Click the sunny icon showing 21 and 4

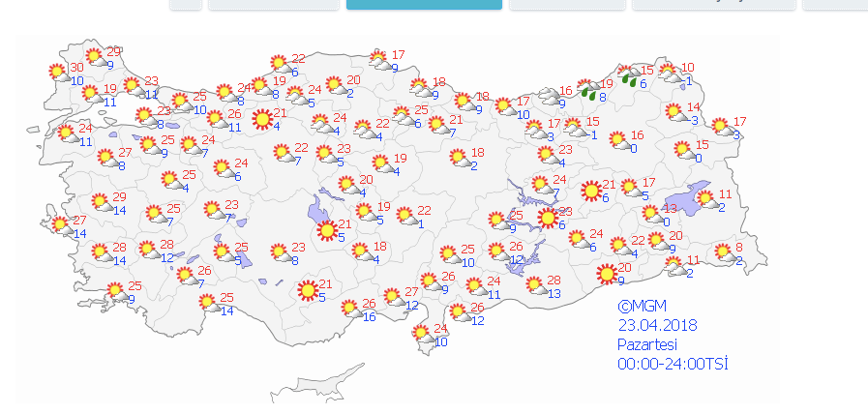(261, 120)
